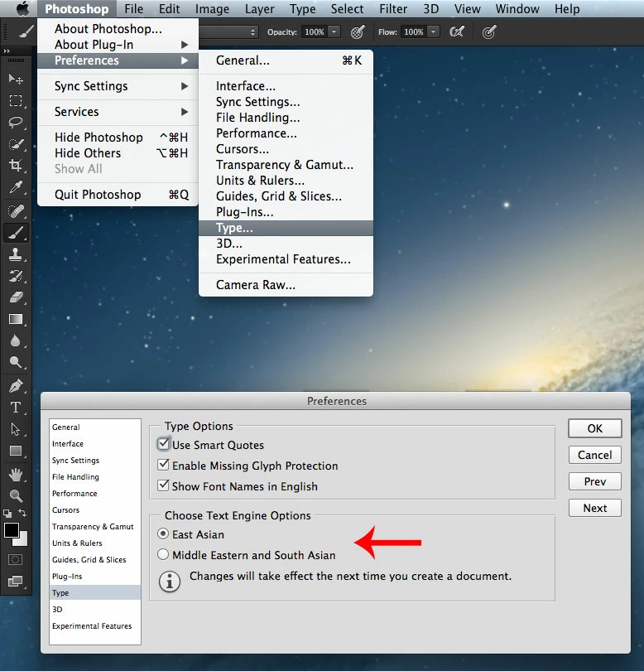Select the Rectangular Marquee tool
This screenshot has width=644, height=671.
(x=16, y=101)
